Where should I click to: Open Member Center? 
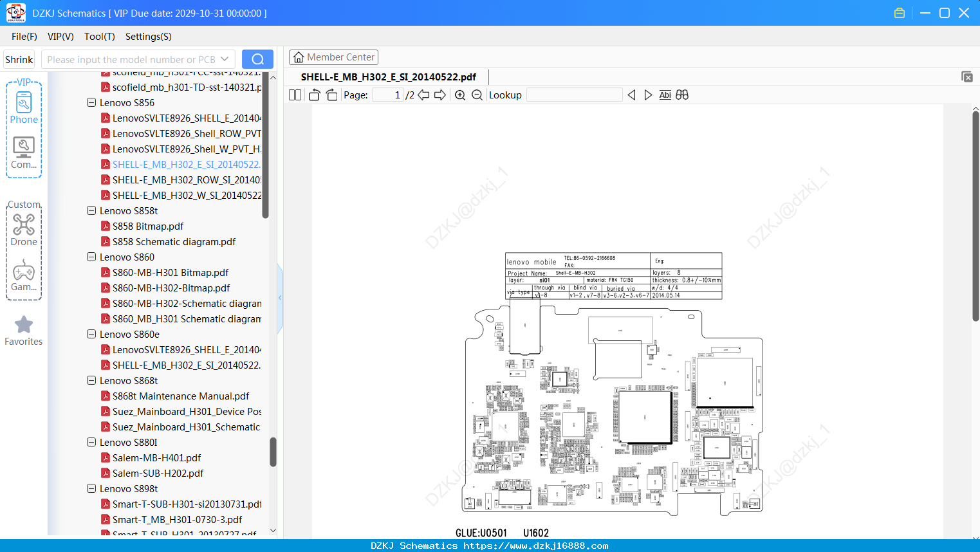coord(333,57)
